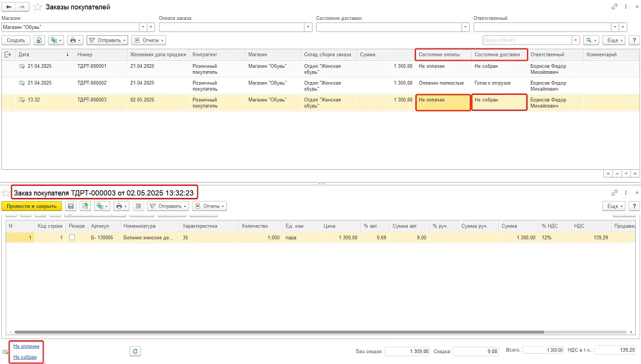Copy link icon of order document
This screenshot has height=364, width=641.
click(614, 192)
